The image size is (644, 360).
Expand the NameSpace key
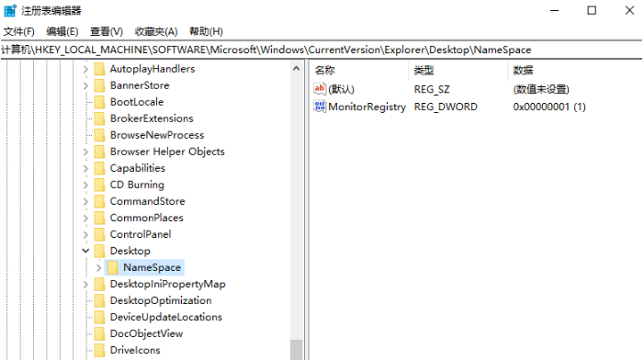point(98,267)
